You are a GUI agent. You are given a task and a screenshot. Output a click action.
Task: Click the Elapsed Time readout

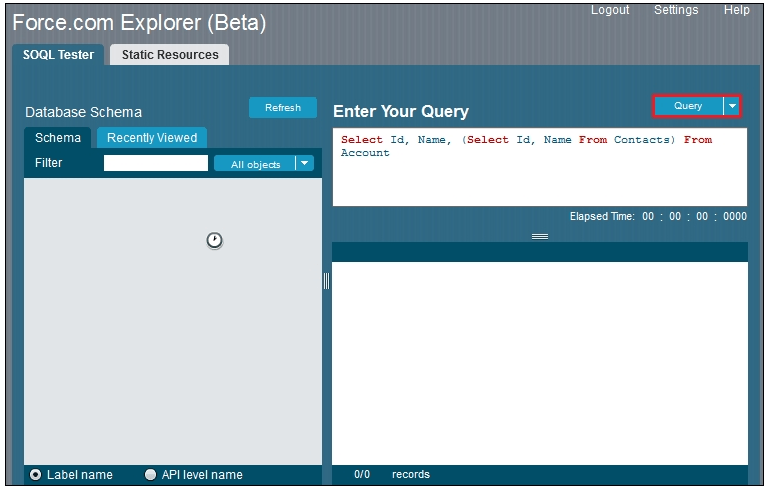(658, 216)
